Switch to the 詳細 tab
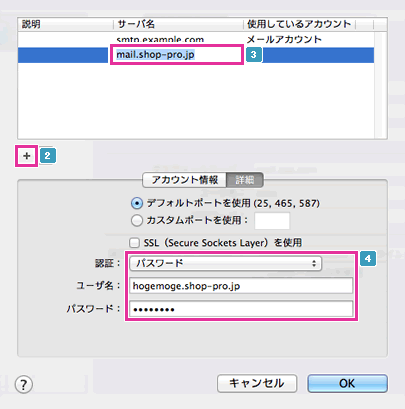This screenshot has width=405, height=409. (x=245, y=180)
